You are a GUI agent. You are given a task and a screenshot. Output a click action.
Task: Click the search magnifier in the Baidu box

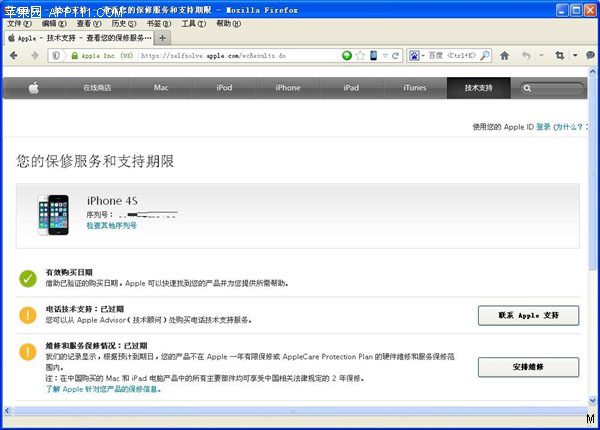click(485, 55)
